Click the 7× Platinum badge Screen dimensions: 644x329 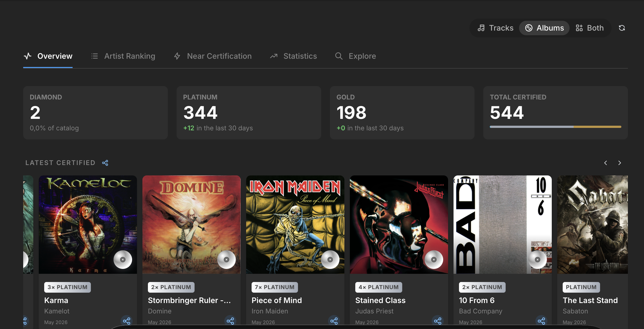coord(275,287)
